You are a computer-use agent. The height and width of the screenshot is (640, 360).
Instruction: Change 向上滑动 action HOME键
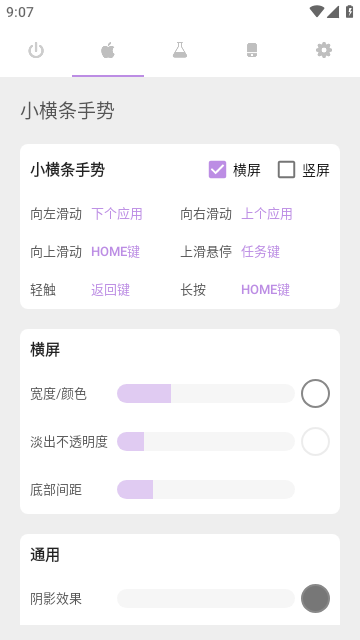point(116,252)
